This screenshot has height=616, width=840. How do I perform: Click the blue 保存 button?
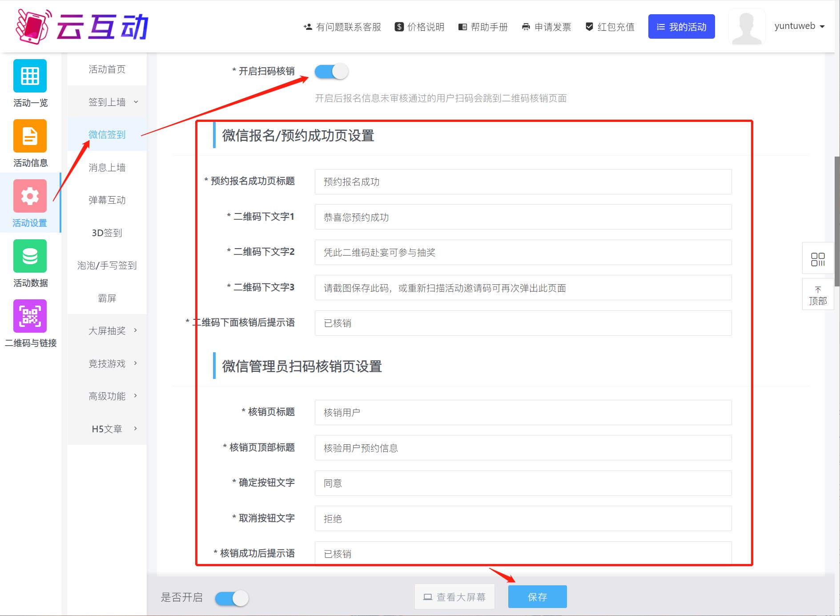click(x=537, y=597)
